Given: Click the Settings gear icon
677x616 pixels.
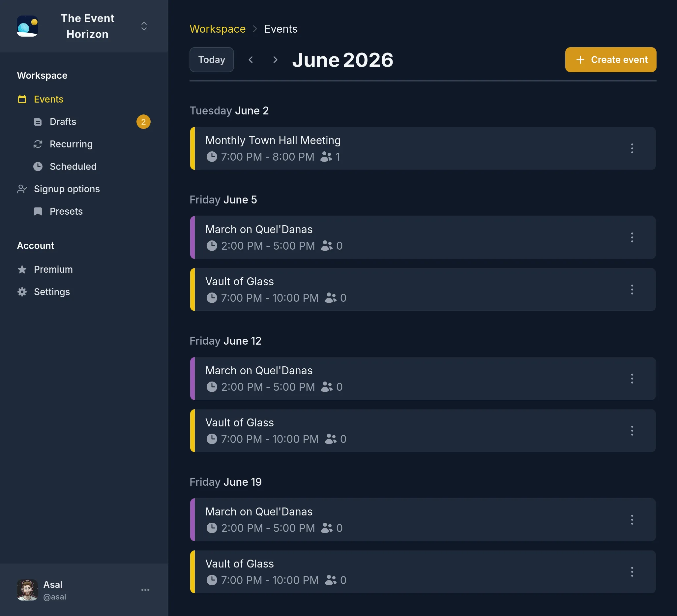Looking at the screenshot, I should pos(22,292).
